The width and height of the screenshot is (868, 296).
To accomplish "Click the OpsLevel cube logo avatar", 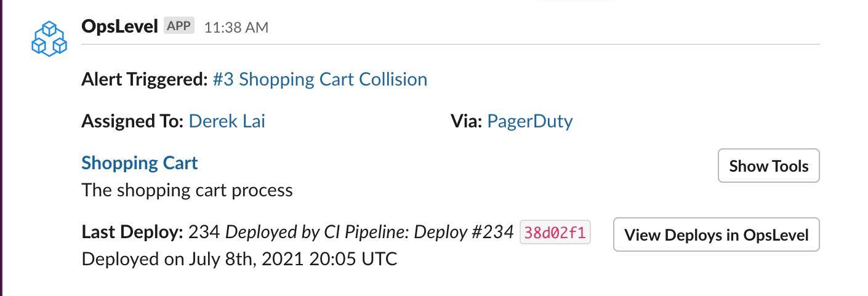I will coord(49,38).
